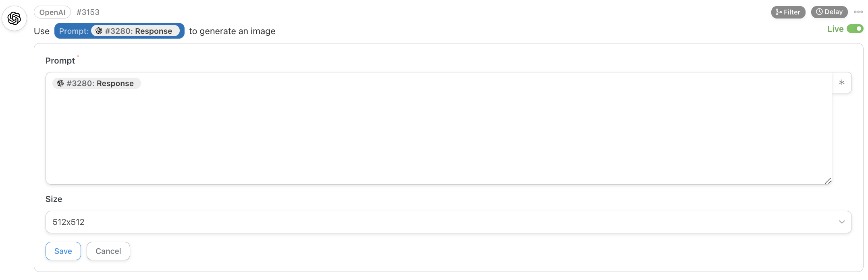
Task: Select the #3280: Response token in prompt
Action: [x=97, y=83]
